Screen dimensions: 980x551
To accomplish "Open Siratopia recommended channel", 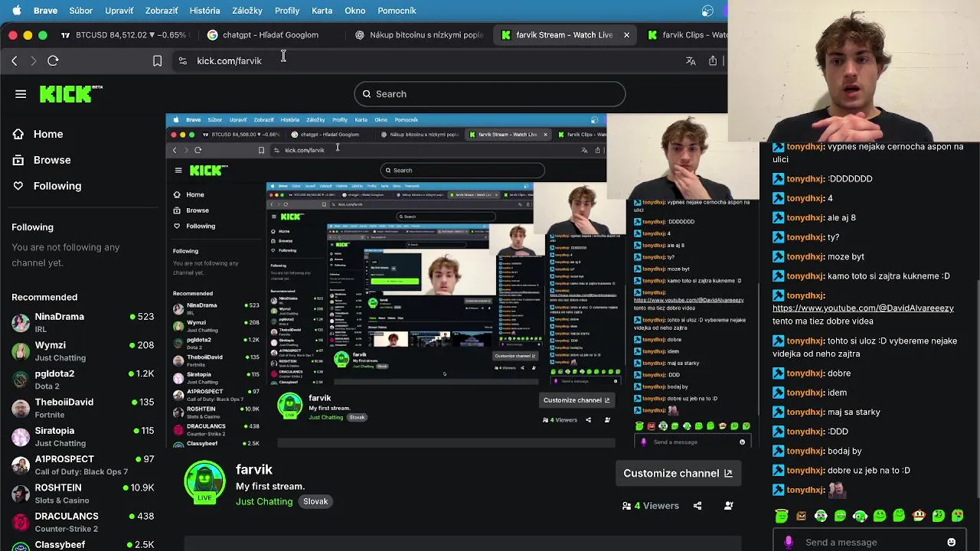I will click(83, 436).
